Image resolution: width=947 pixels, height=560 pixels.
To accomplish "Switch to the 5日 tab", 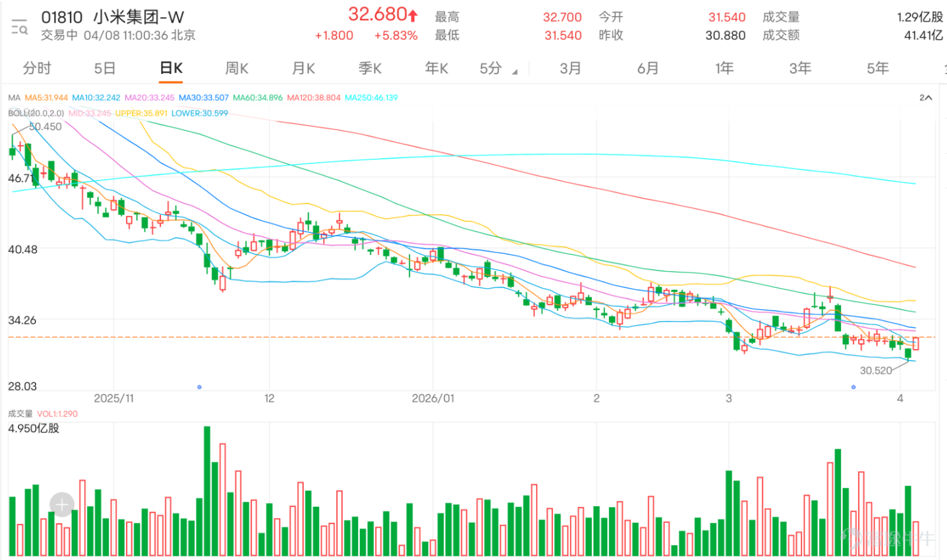I will pyautogui.click(x=105, y=68).
